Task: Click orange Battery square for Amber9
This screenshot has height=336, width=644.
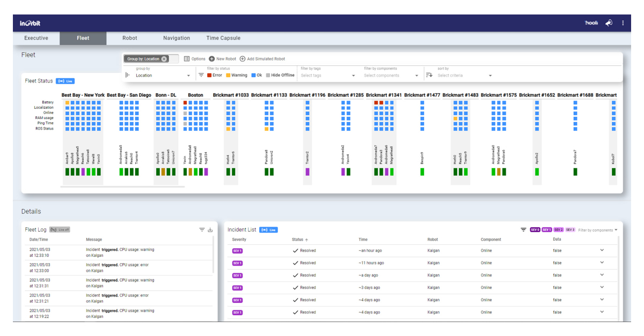Action: tap(67, 102)
